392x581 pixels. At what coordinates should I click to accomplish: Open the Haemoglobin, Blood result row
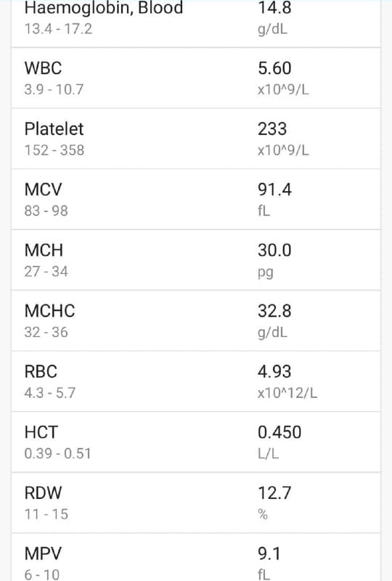pyautogui.click(x=196, y=23)
